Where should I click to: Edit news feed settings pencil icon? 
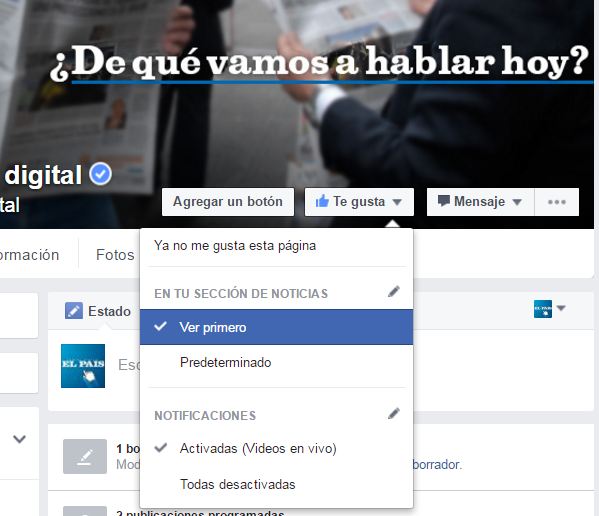pos(393,292)
